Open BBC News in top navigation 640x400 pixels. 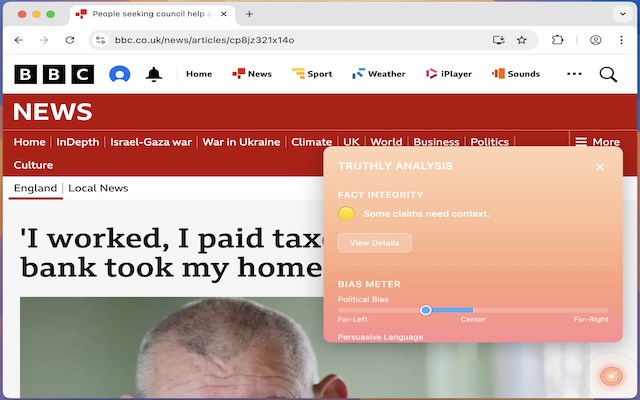252,74
